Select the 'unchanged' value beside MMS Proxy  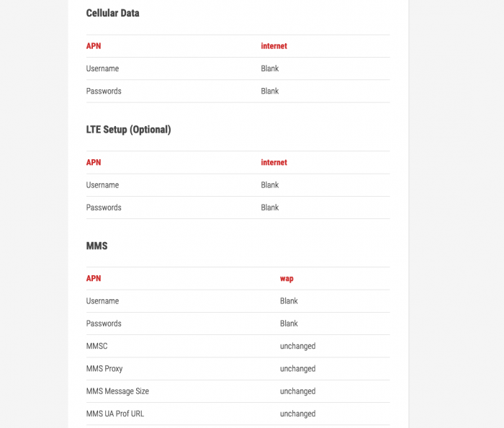pyautogui.click(x=297, y=369)
